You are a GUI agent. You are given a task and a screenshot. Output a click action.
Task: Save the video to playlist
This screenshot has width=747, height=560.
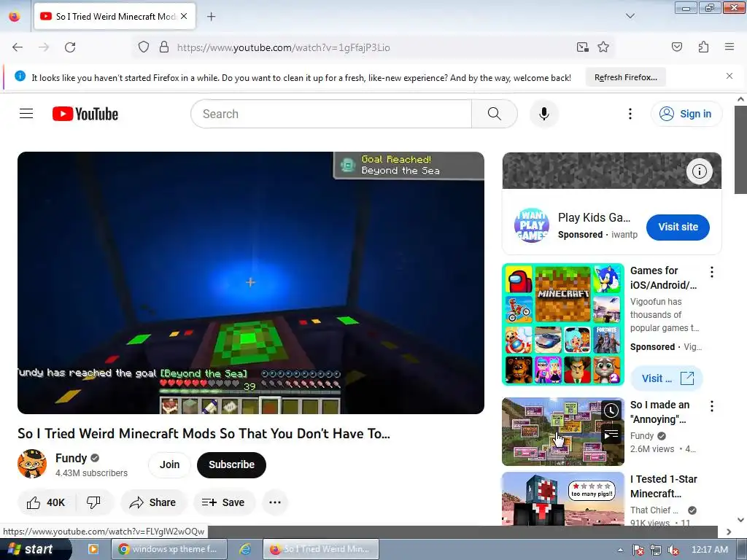point(224,502)
